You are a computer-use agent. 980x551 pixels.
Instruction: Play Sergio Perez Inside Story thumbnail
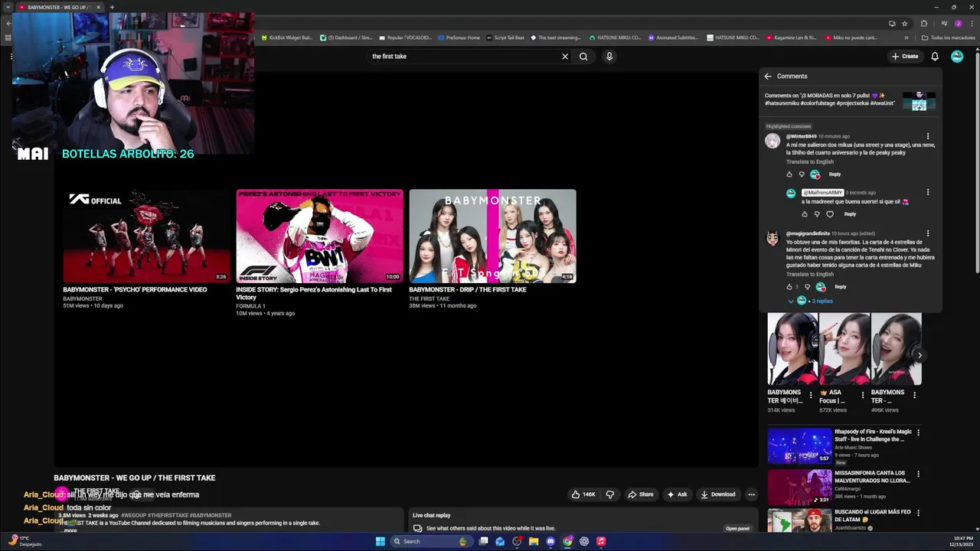click(319, 236)
